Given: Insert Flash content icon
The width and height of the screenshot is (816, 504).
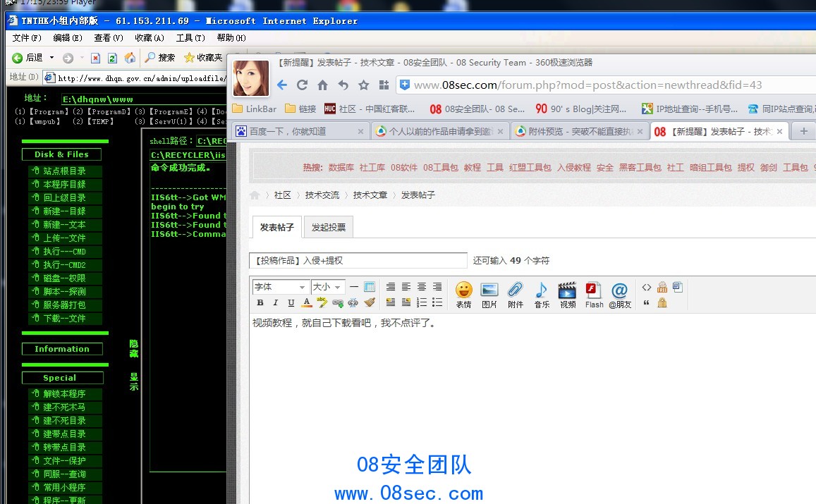Looking at the screenshot, I should [x=594, y=295].
